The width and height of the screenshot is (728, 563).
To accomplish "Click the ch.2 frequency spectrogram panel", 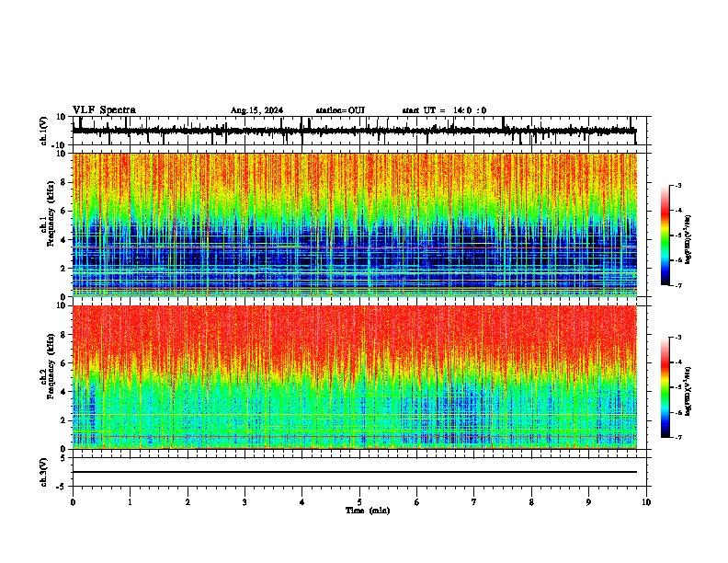I will click(x=355, y=377).
